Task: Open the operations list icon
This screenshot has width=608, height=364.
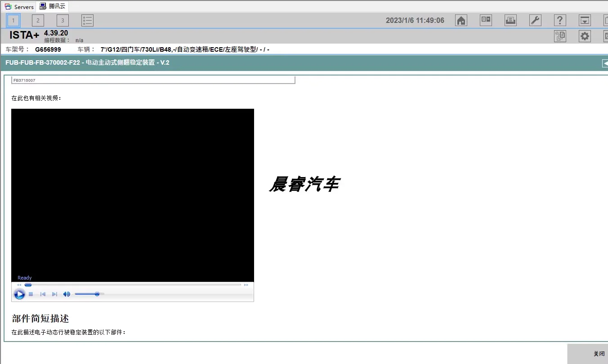Action: (x=87, y=20)
